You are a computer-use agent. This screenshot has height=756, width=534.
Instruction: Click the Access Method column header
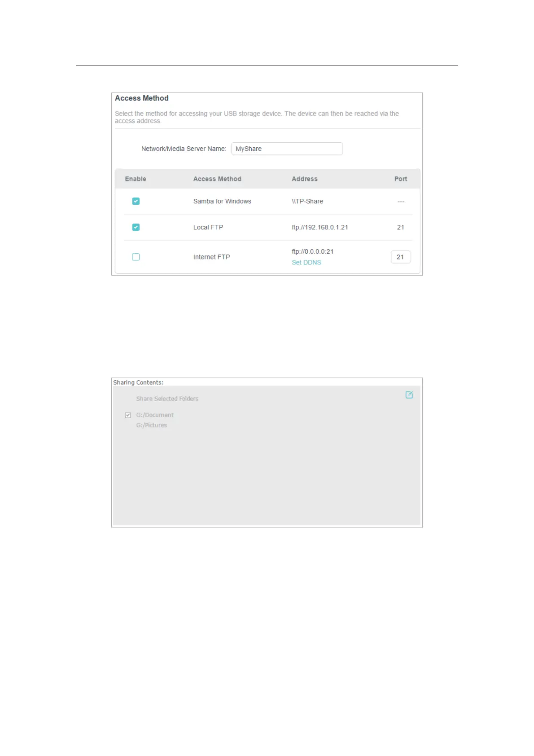click(x=217, y=179)
